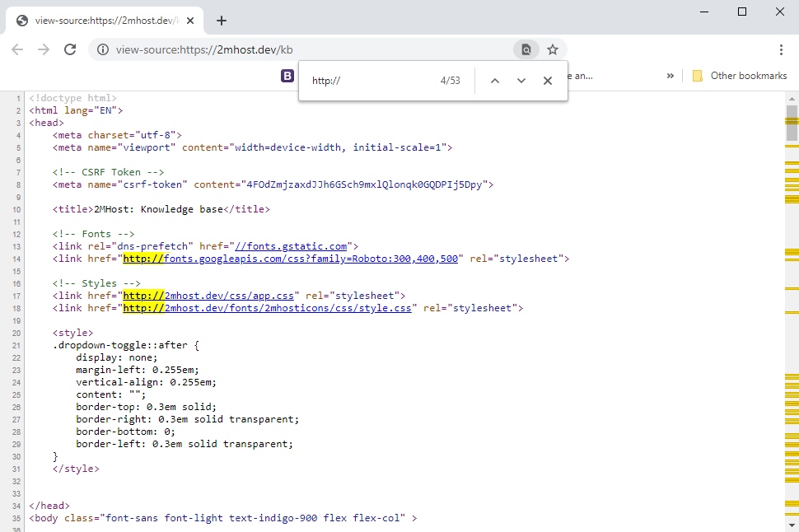The image size is (799, 532).
Task: Open the Chrome three-dot menu
Action: [x=780, y=49]
